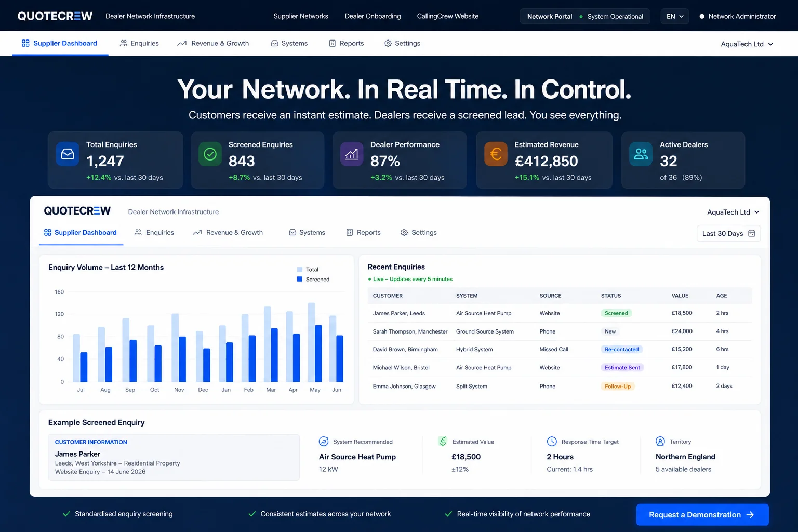Click 'Sarah Thompson, Manchester' customer cell
This screenshot has height=532, width=798.
coord(410,331)
